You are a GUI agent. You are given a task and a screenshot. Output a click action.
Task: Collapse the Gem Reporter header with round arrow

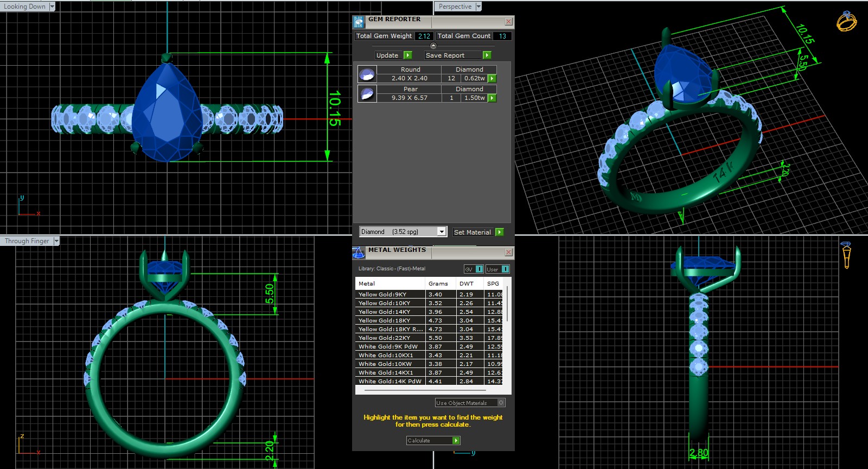[x=433, y=46]
